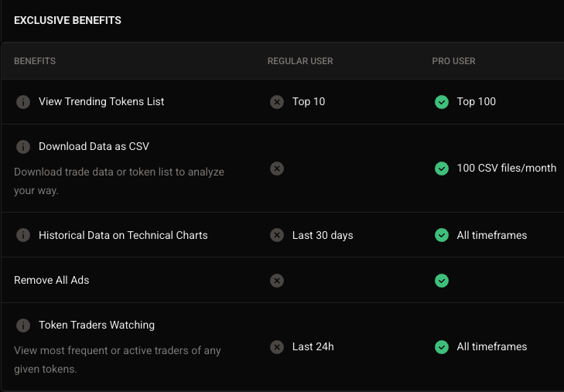Click the 'Download trade data or token list' description
This screenshot has height=392, width=564.
click(x=119, y=181)
